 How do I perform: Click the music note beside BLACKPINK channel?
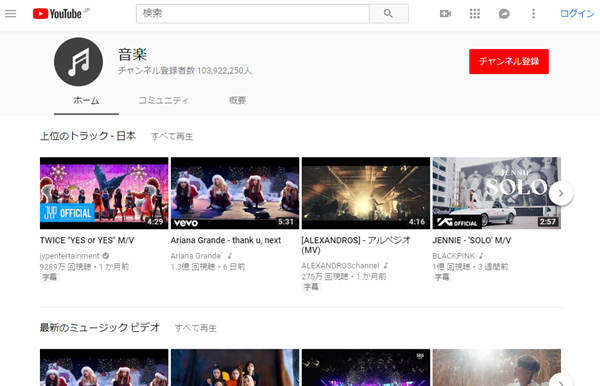481,256
